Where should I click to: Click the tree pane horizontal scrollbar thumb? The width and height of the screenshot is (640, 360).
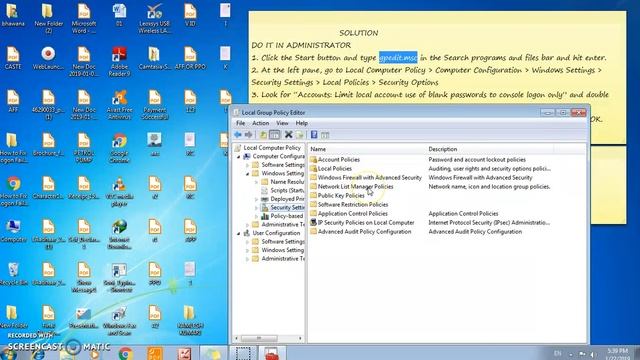coord(259,338)
